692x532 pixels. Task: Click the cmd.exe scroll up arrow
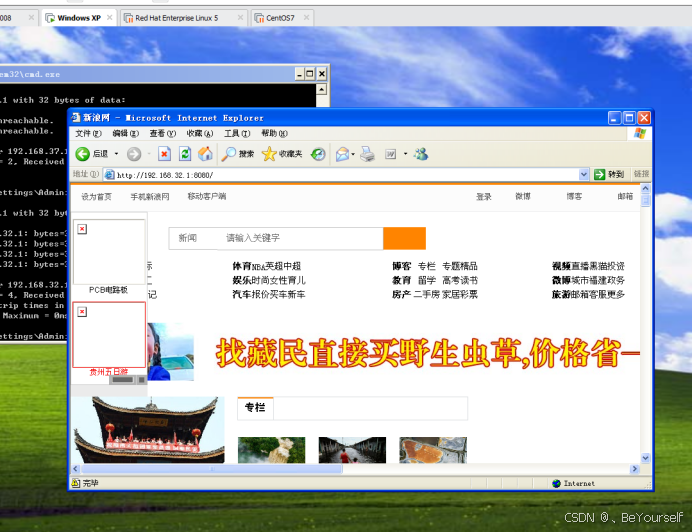pyautogui.click(x=322, y=90)
